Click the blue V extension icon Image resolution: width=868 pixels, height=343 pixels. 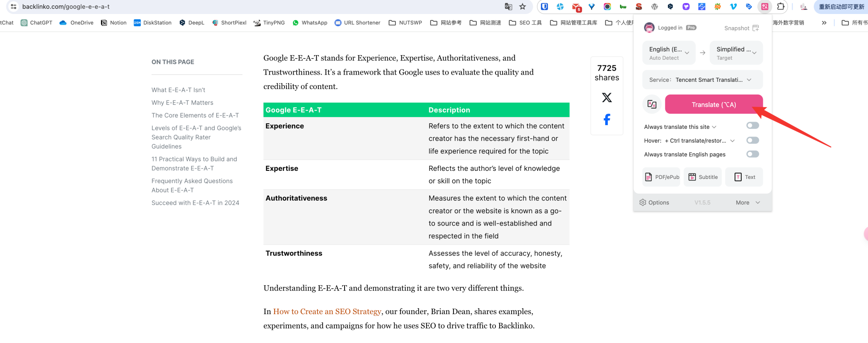pyautogui.click(x=733, y=6)
